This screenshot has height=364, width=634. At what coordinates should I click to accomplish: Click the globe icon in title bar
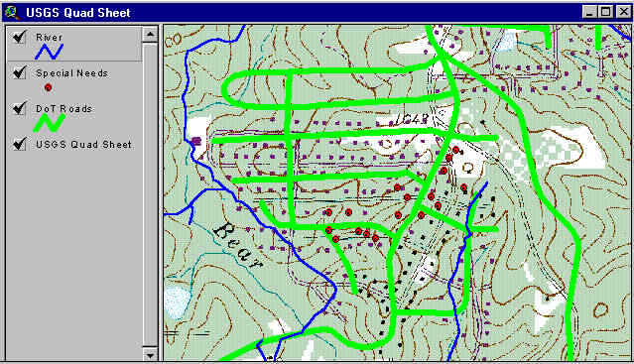pyautogui.click(x=13, y=12)
